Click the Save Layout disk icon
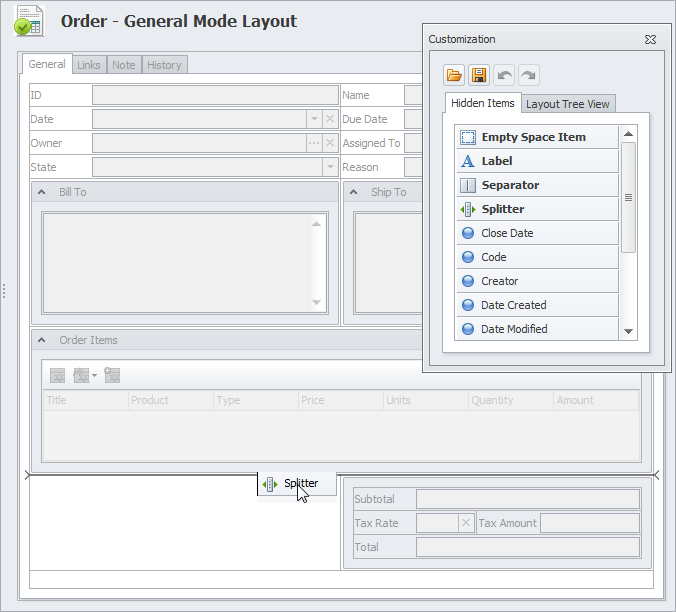Image resolution: width=676 pixels, height=612 pixels. (x=479, y=75)
